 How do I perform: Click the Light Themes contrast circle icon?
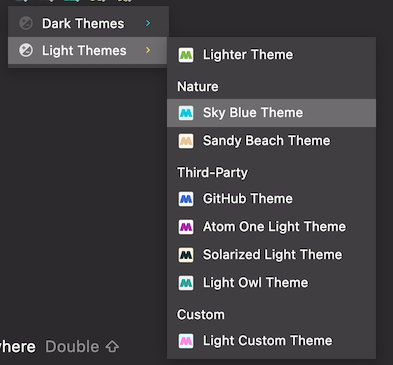coord(26,50)
